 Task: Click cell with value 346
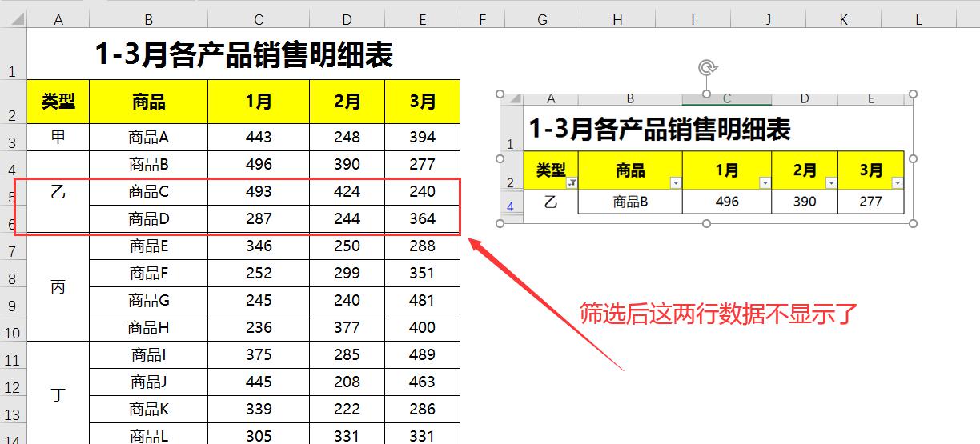coord(259,246)
